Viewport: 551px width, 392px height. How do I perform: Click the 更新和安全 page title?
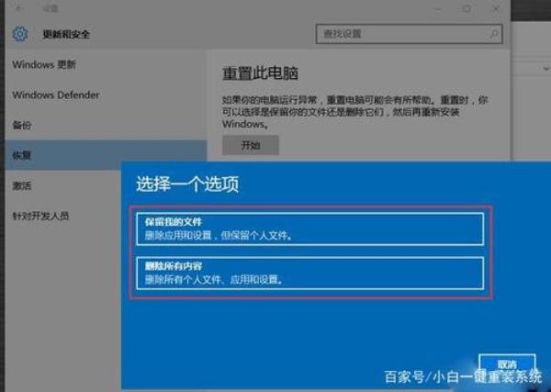click(x=66, y=34)
